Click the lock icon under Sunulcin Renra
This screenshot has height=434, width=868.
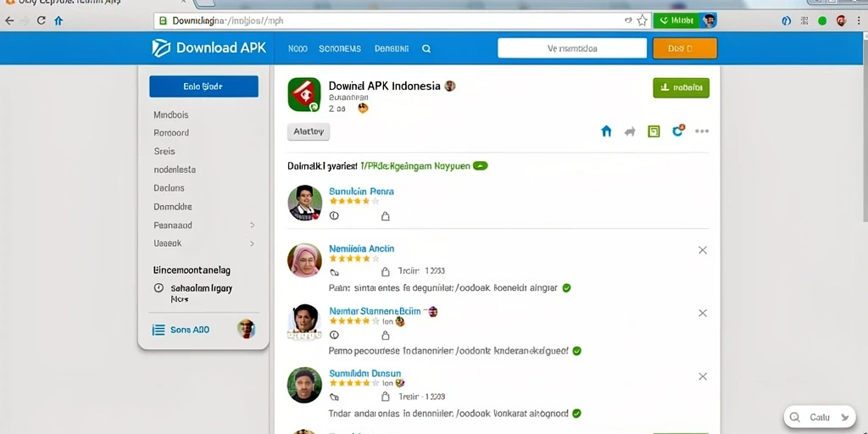(386, 216)
